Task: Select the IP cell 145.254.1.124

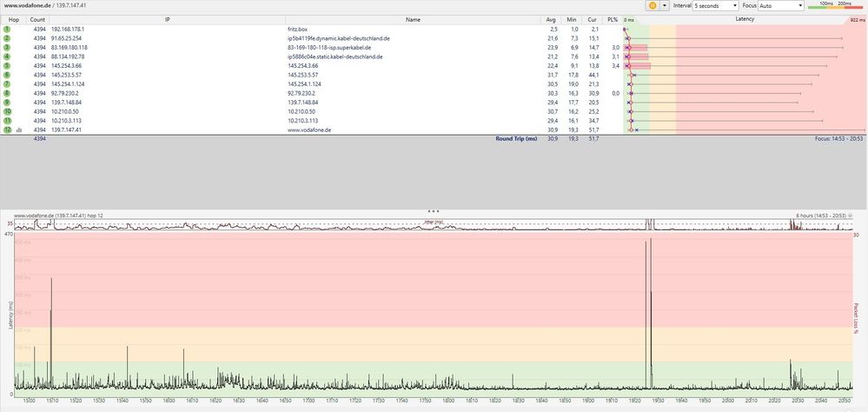Action: (66, 84)
